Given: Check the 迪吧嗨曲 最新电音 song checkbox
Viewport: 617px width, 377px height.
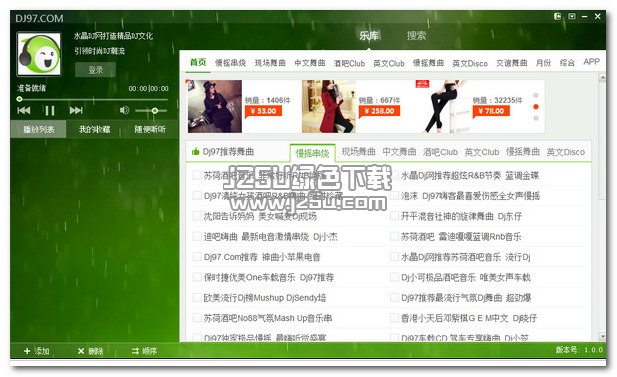Looking at the screenshot, I should pyautogui.click(x=197, y=236).
